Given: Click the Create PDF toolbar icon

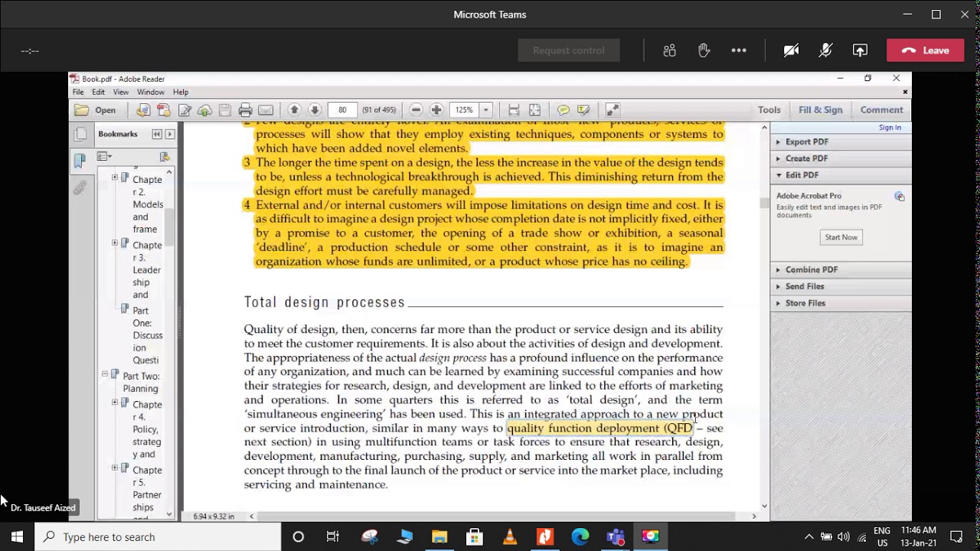Looking at the screenshot, I should pyautogui.click(x=163, y=110).
